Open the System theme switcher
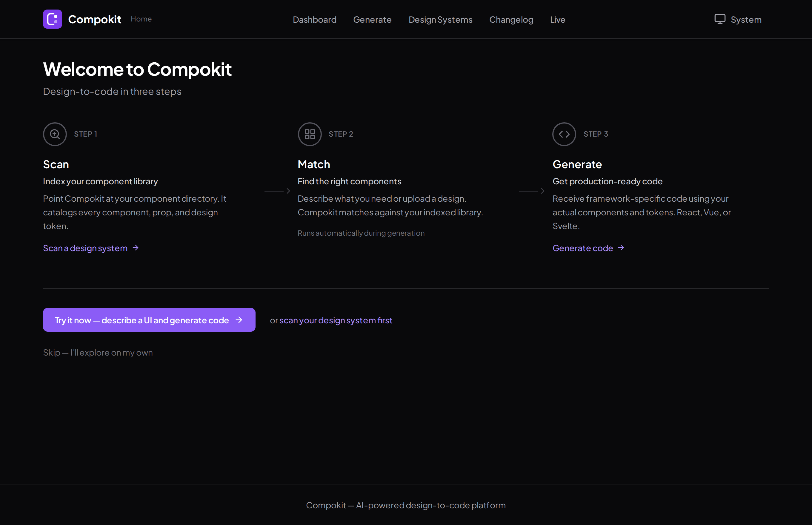The width and height of the screenshot is (812, 525). [738, 19]
